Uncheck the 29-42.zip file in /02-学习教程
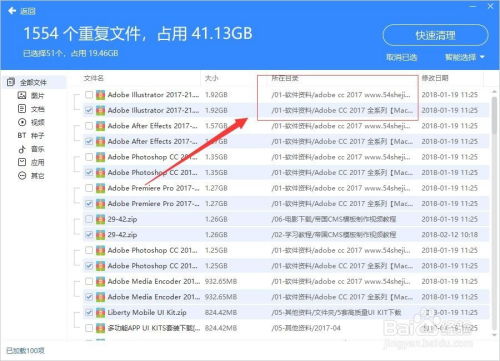The image size is (500, 361). coord(89,235)
